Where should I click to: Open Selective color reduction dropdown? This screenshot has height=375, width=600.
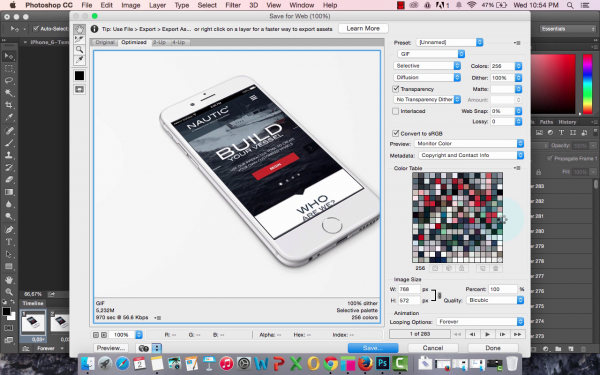coord(427,66)
